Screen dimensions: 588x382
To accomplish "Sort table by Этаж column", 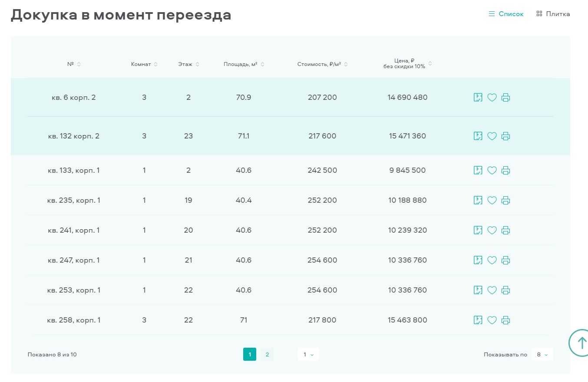I will tap(188, 64).
